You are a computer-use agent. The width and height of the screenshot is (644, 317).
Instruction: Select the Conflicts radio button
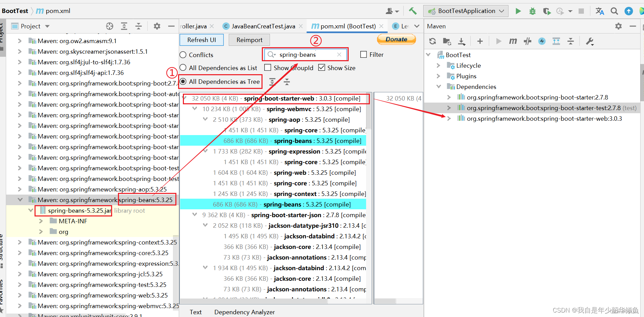point(183,55)
